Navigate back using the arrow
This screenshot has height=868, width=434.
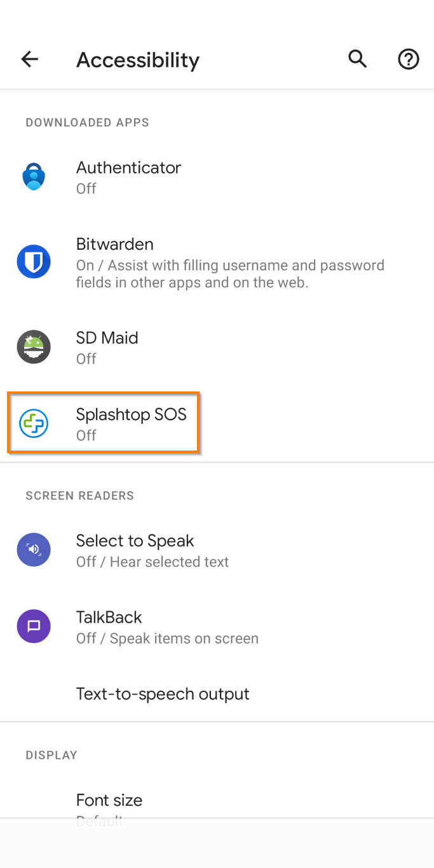pyautogui.click(x=29, y=58)
